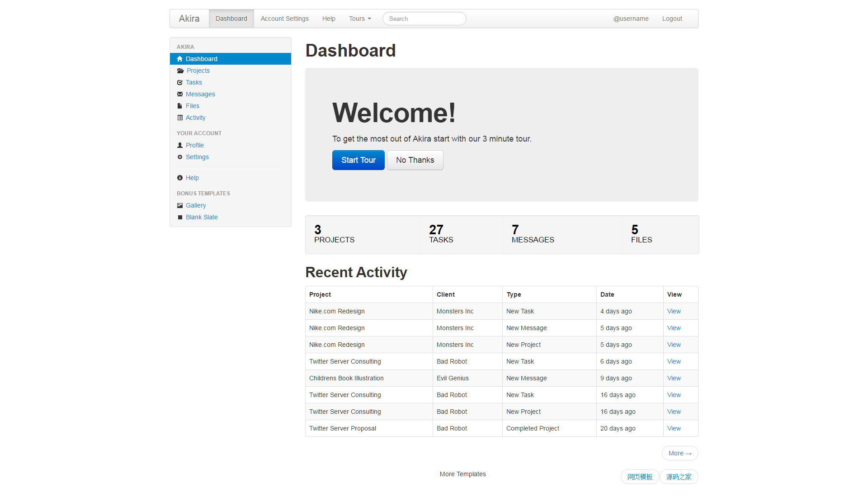
Task: Open Activity in the sidebar
Action: [195, 118]
